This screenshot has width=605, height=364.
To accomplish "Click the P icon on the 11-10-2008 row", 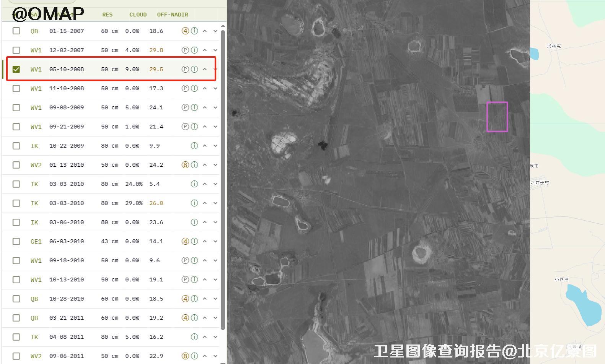I will (185, 88).
